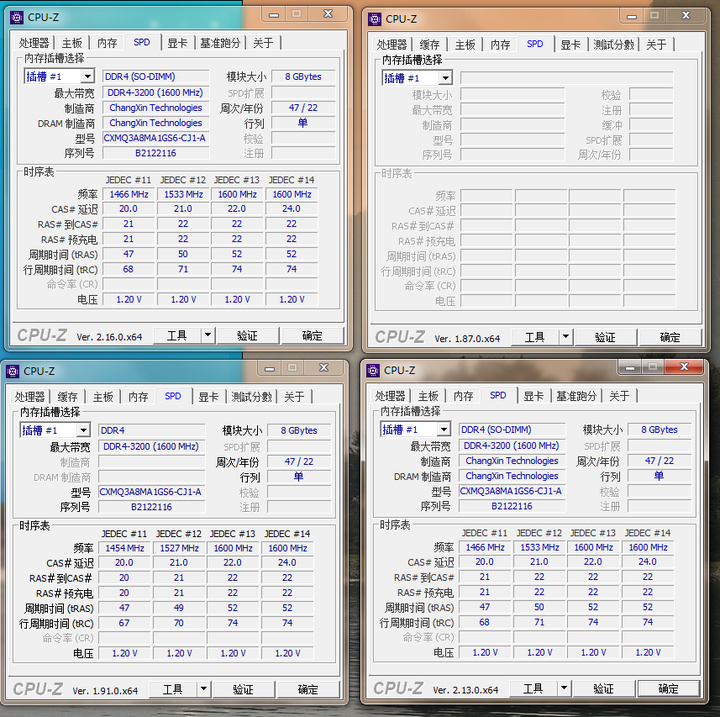Open 关于 tab in CPU-Z 2.16.0 window
Viewport: 720px width, 717px height.
click(263, 43)
